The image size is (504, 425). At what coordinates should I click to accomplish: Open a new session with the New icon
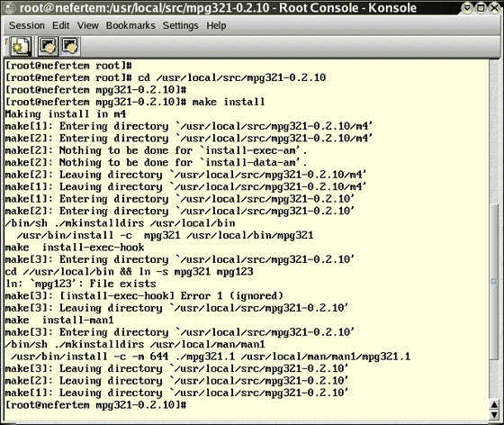pos(21,47)
